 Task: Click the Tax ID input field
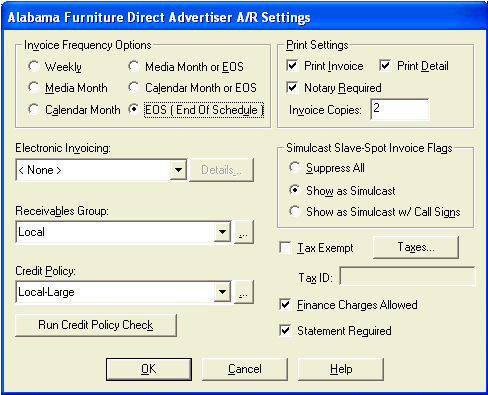pos(407,276)
